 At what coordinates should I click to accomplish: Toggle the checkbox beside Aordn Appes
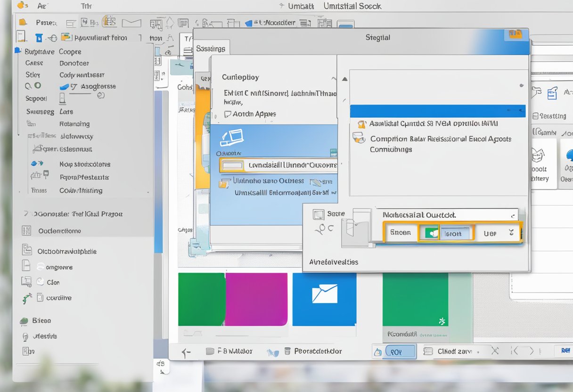point(228,114)
